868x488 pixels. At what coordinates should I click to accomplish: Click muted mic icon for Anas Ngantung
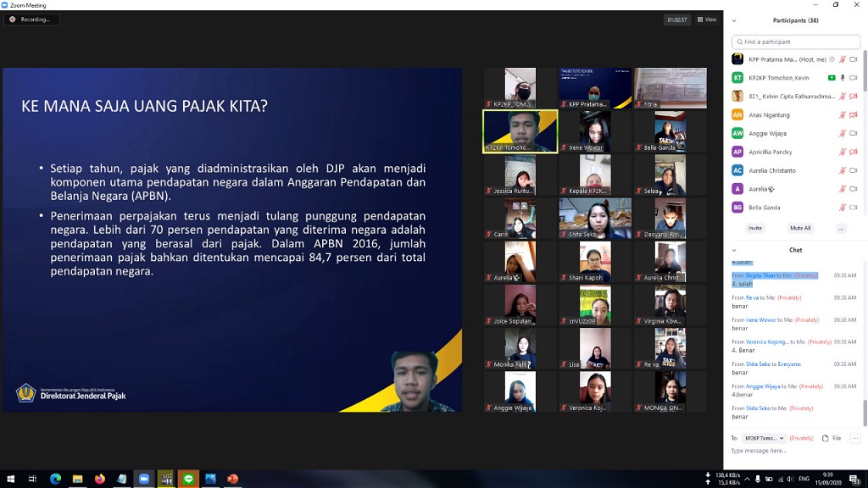pos(843,115)
